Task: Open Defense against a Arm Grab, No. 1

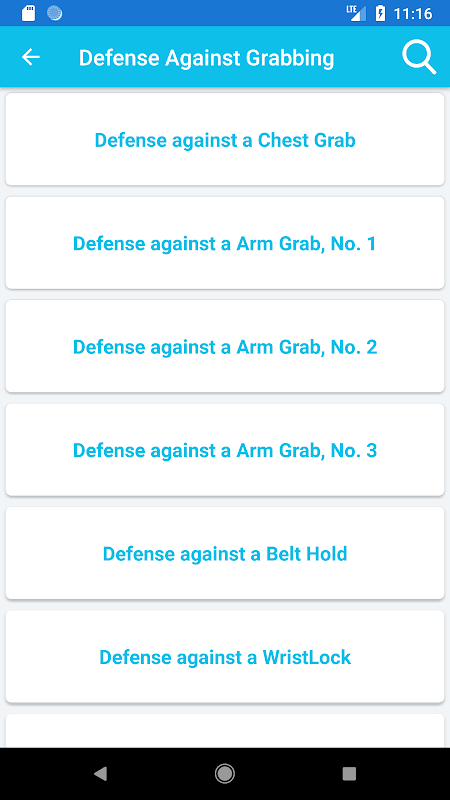Action: tap(225, 243)
